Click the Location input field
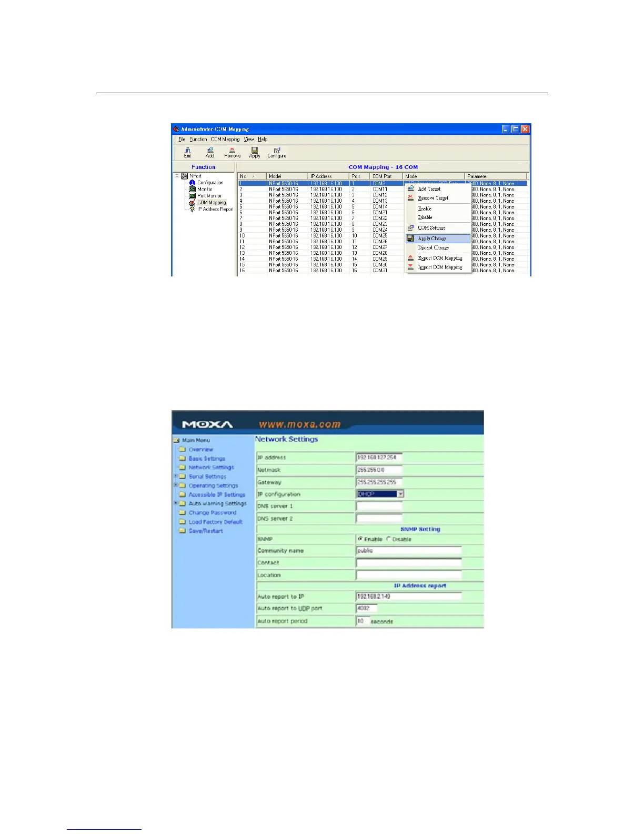The width and height of the screenshot is (644, 834). tap(409, 575)
